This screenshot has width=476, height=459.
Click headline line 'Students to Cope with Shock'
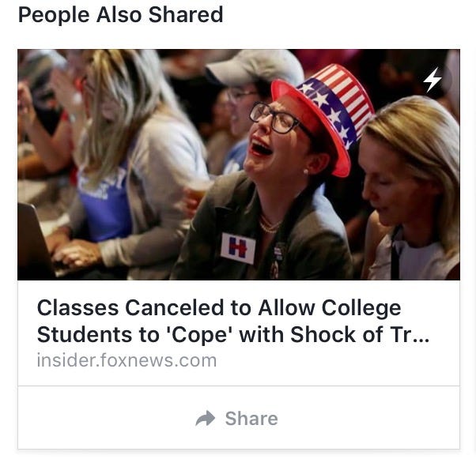(x=210, y=335)
